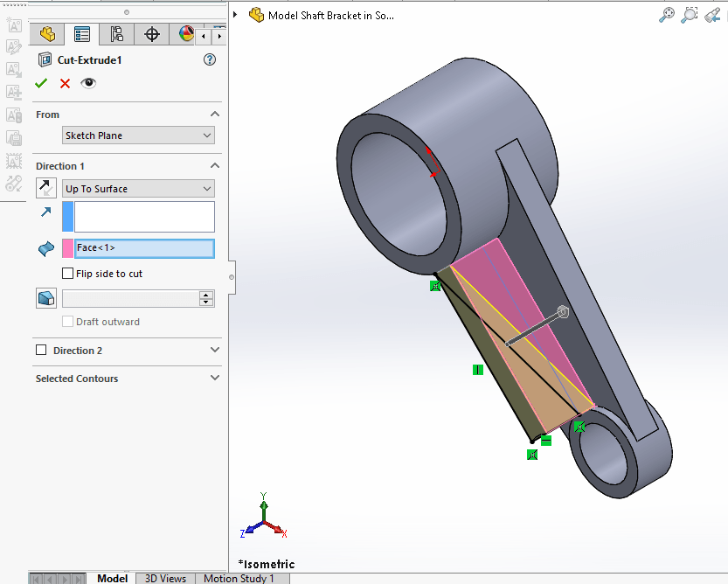Image resolution: width=728 pixels, height=584 pixels.
Task: Cancel the feature with the red X
Action: 65,83
